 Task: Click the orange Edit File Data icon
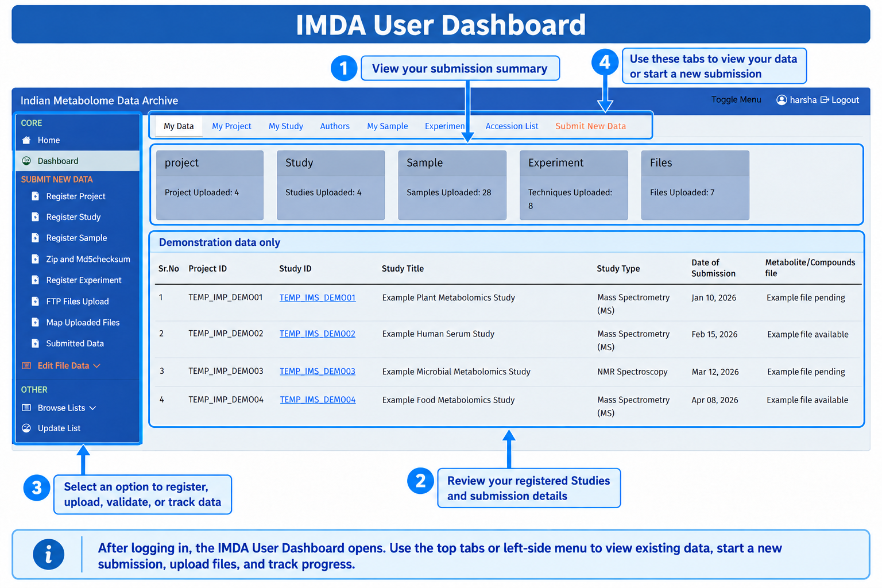pos(26,366)
